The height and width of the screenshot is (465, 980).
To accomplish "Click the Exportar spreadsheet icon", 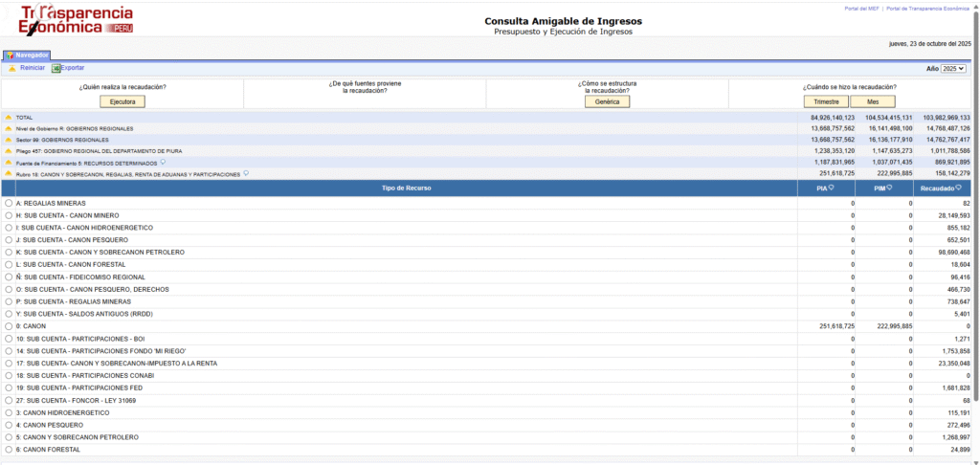I will (56, 69).
